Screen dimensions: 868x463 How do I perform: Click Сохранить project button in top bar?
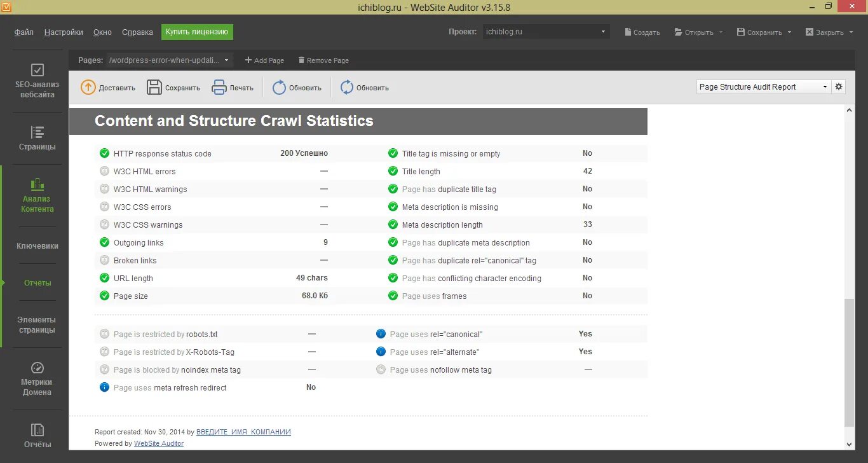pyautogui.click(x=759, y=32)
